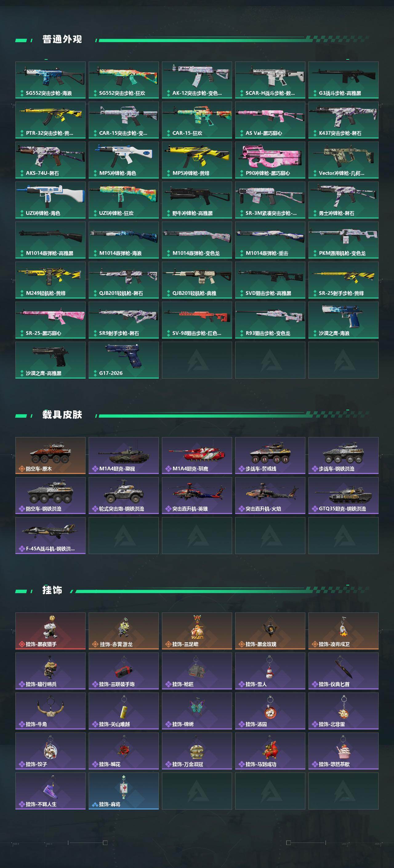
Task: Open the PKM通用机枪-变色龙 skin
Action: [343, 240]
